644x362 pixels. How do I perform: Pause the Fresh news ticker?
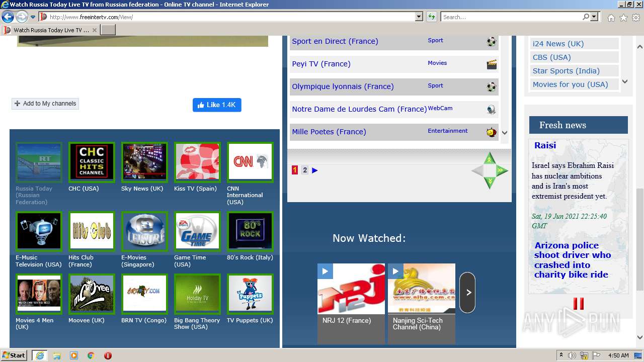[x=579, y=304]
